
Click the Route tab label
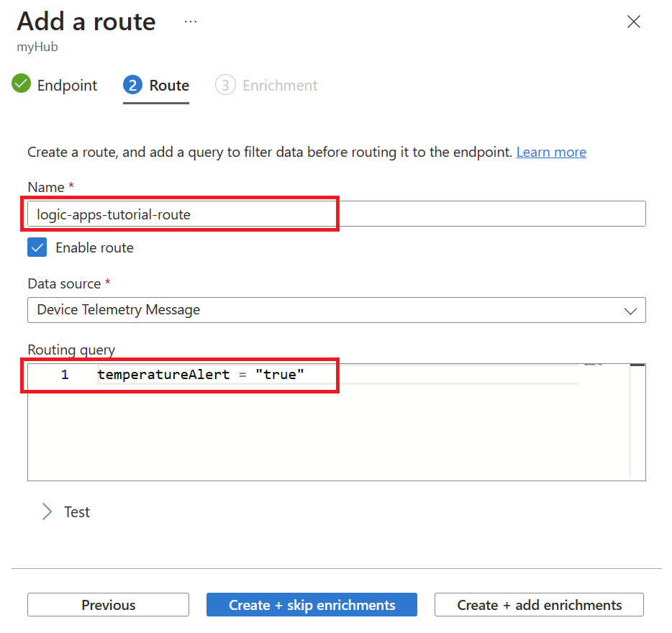(168, 85)
